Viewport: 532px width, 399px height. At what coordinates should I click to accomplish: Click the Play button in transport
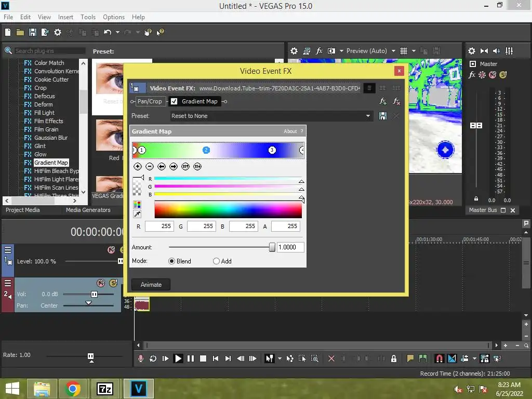click(178, 358)
